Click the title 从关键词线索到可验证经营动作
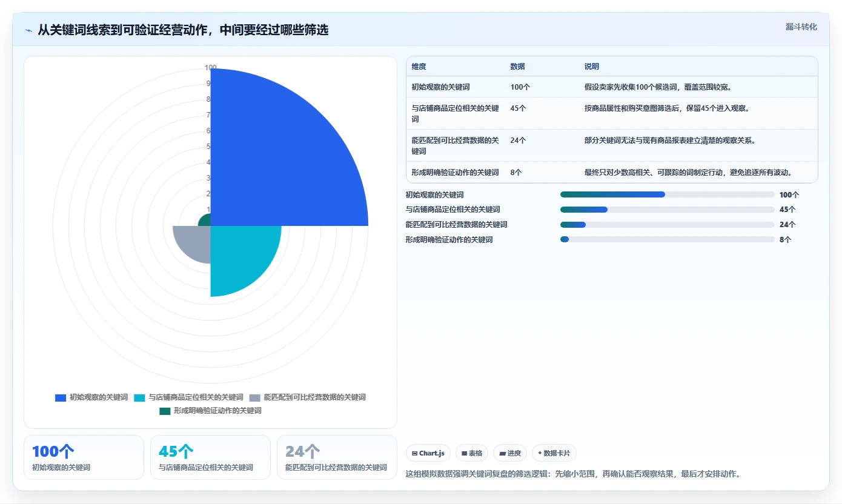The width and height of the screenshot is (842, 504). coord(183,30)
